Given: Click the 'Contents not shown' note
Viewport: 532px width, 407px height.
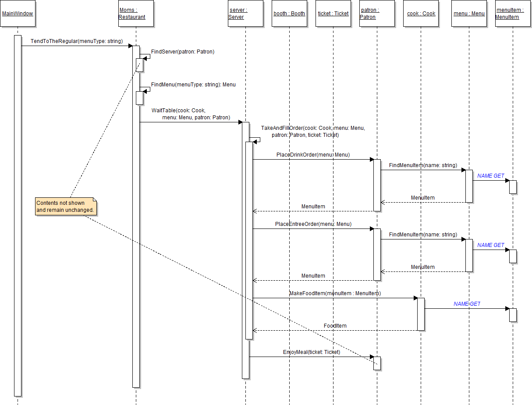Looking at the screenshot, I should [x=65, y=207].
